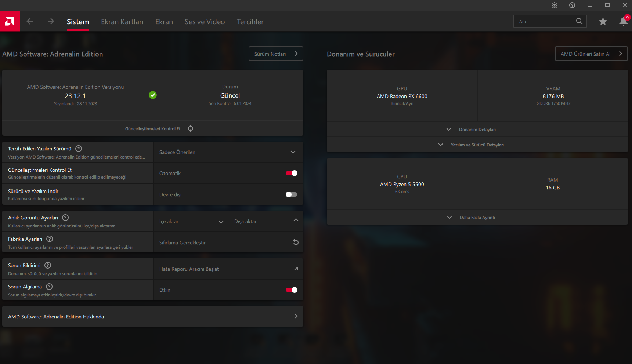The height and width of the screenshot is (364, 632).
Task: Show help for Sorun Bildirimi
Action: pos(48,265)
